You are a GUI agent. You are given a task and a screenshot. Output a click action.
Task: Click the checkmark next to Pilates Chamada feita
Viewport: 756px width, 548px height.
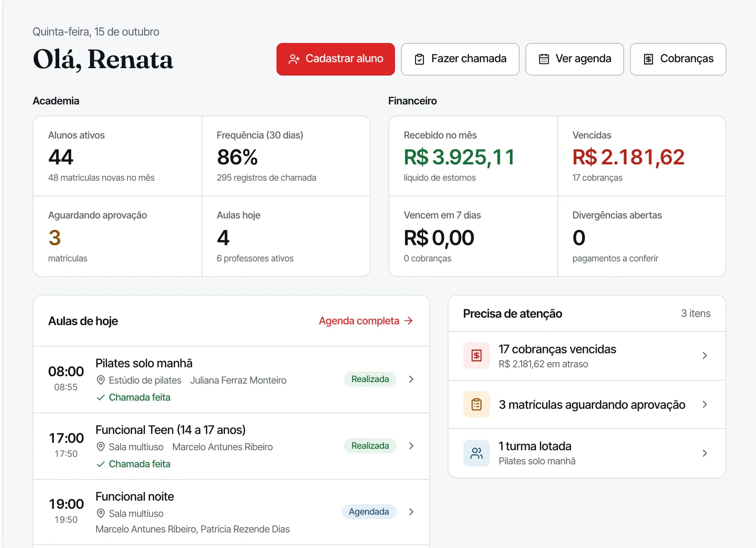100,398
